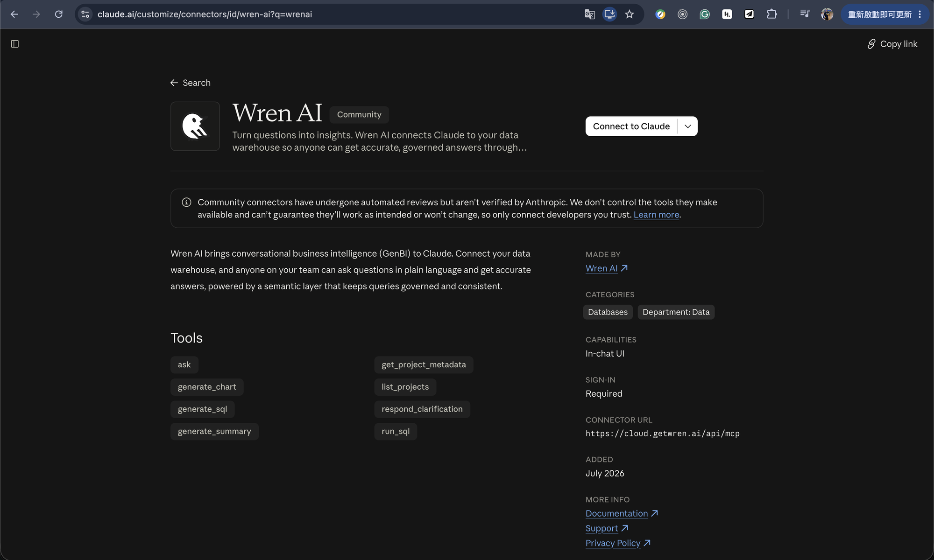Click the browser address bar URL
The width and height of the screenshot is (934, 560).
coord(205,14)
